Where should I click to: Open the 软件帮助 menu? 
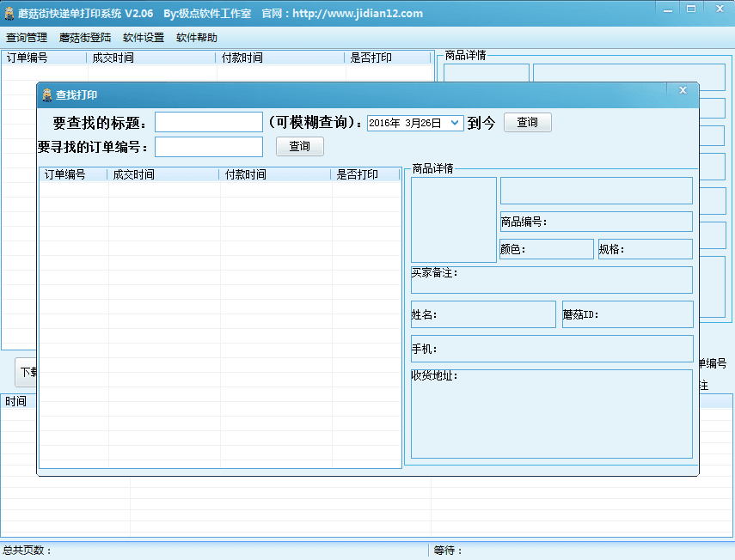[197, 38]
